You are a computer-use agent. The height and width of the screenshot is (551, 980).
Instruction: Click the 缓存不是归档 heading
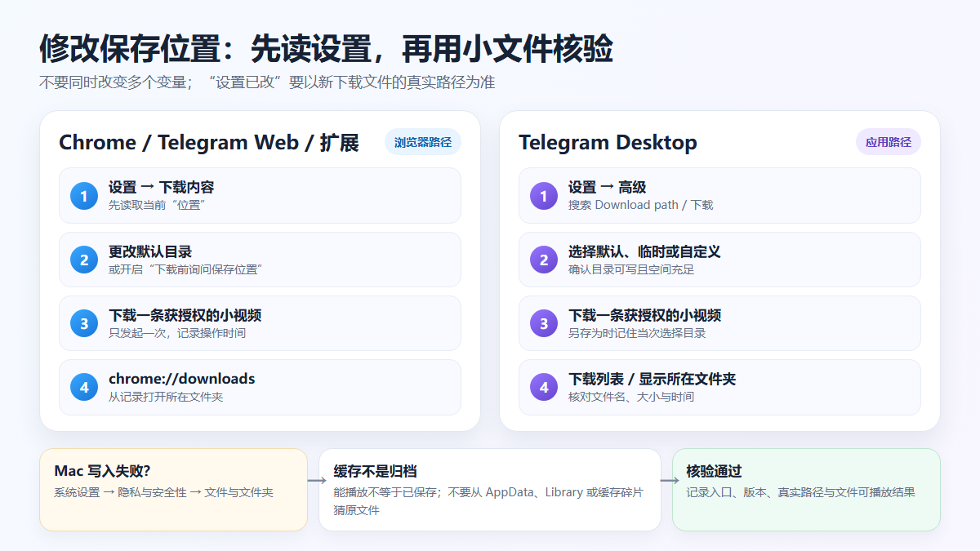[375, 471]
